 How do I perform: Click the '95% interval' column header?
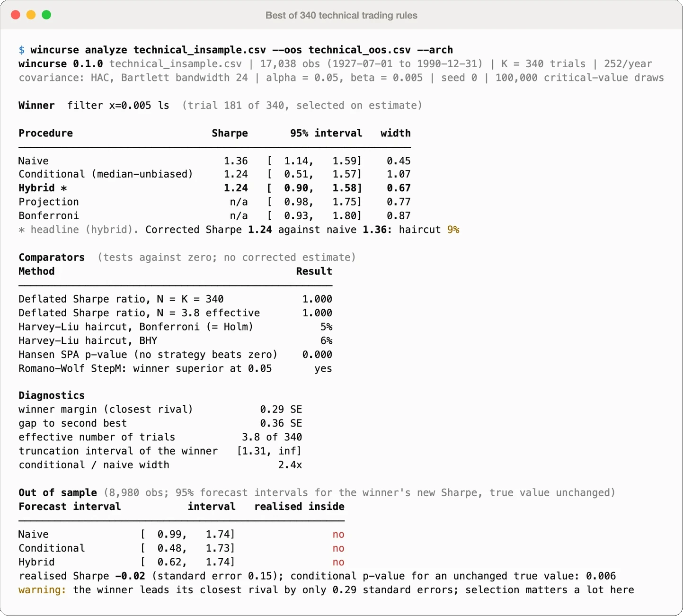(x=326, y=133)
